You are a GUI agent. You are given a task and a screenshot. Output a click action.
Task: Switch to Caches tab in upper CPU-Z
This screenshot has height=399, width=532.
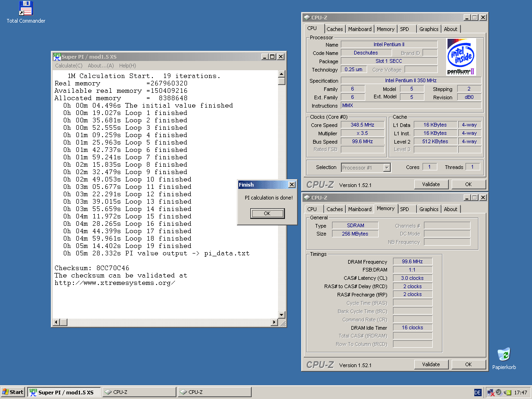[x=335, y=29]
